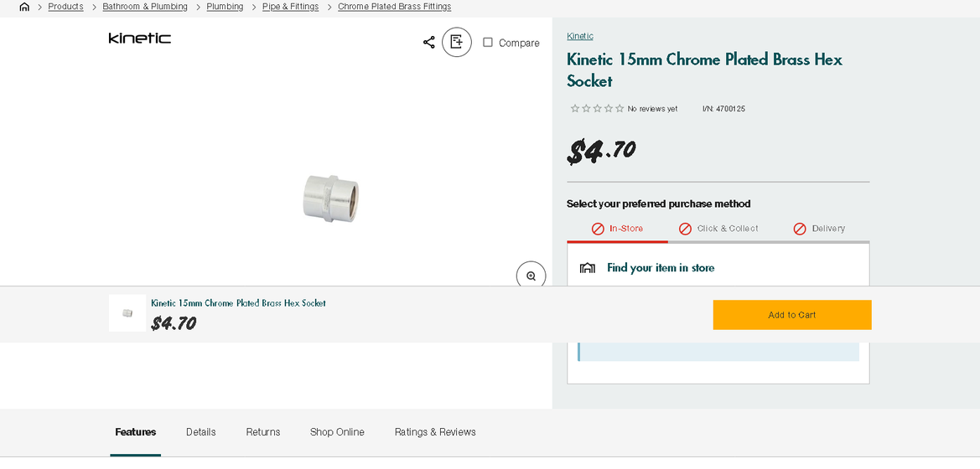Select the Click & Collect tab
The width and height of the screenshot is (980, 469).
click(718, 229)
